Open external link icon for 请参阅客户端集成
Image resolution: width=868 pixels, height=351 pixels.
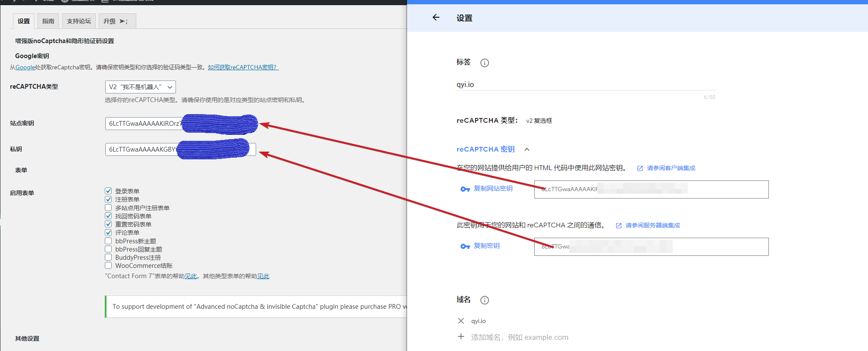pyautogui.click(x=640, y=168)
